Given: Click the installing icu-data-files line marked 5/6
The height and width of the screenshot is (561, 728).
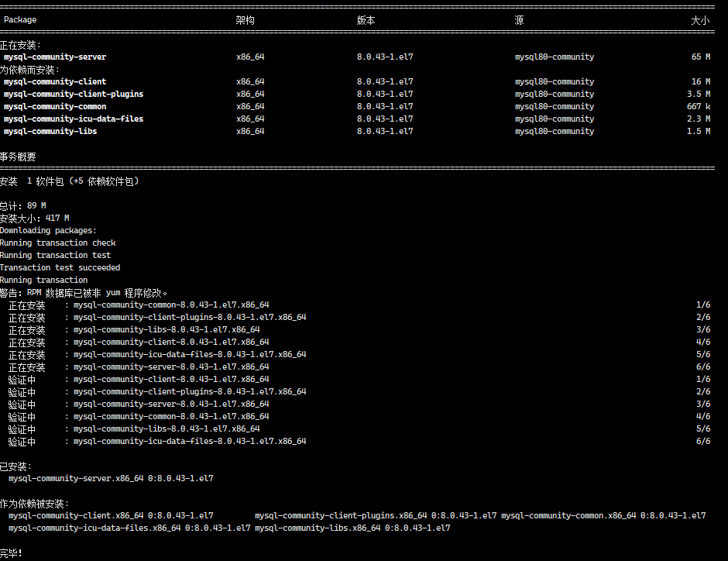Looking at the screenshot, I should click(359, 354).
